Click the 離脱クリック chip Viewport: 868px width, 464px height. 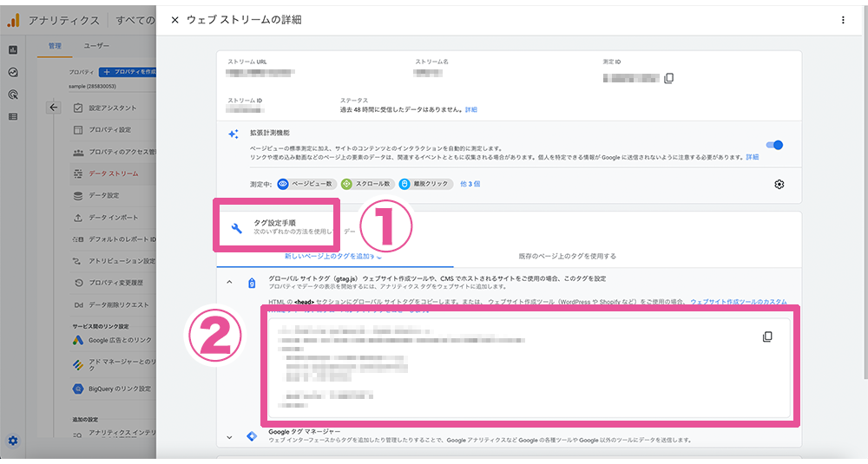pos(425,184)
